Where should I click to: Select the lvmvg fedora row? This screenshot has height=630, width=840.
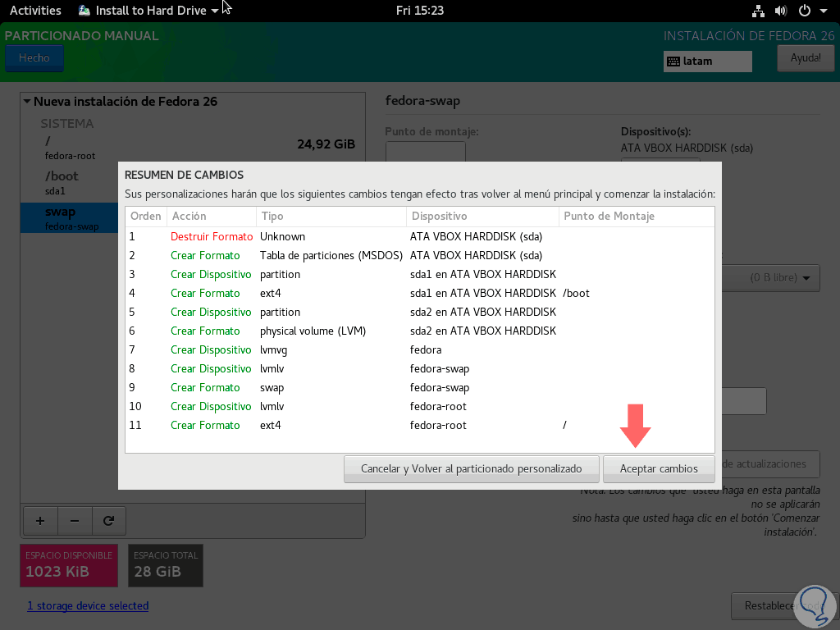point(419,349)
